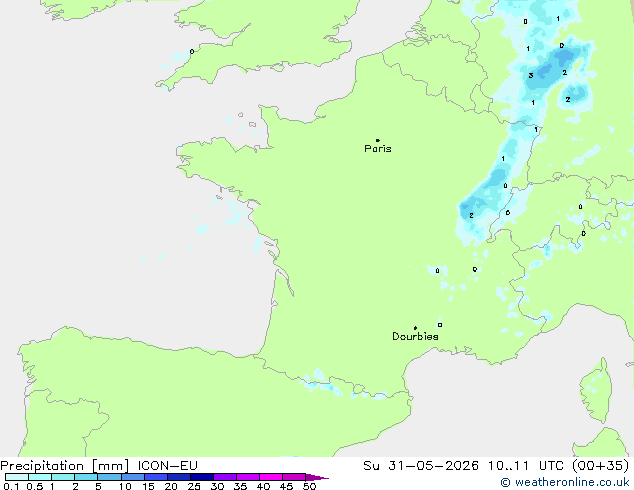Click the date "Su 31-05-2026"

coord(421,466)
